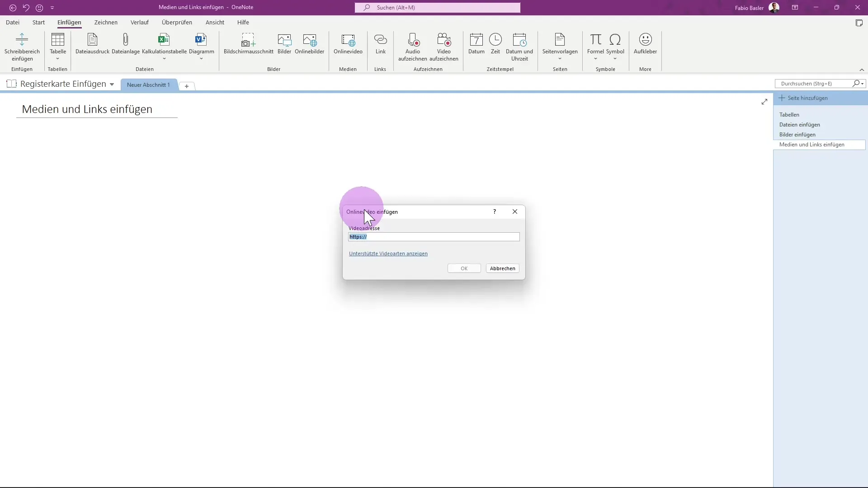
Task: Click Videoadresse input field
Action: coord(434,237)
